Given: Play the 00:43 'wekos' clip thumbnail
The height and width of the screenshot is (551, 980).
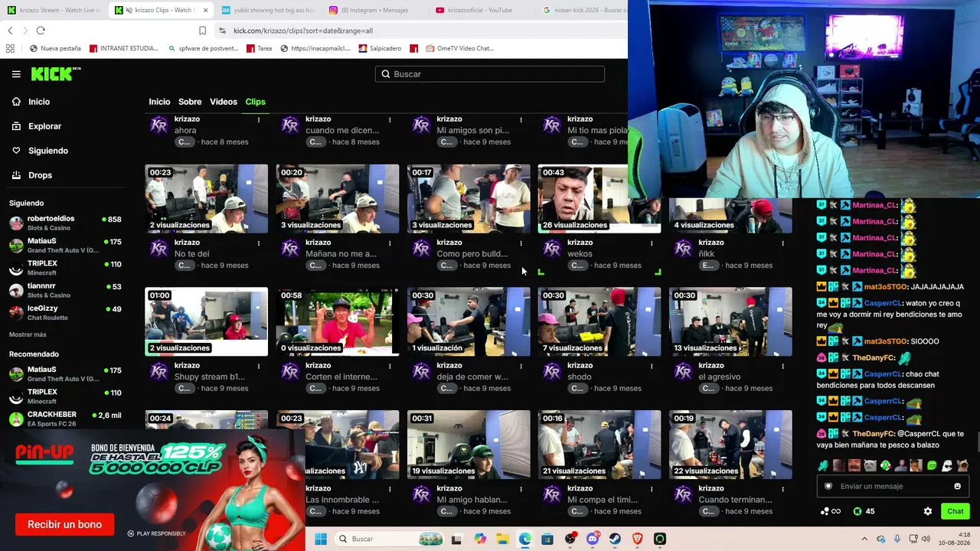Looking at the screenshot, I should click(599, 198).
